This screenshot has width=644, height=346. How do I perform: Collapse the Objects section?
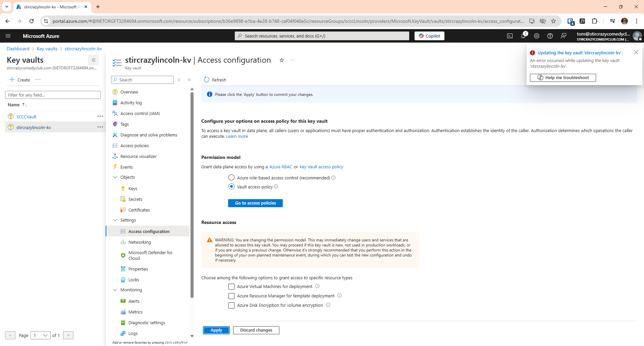[x=115, y=177]
